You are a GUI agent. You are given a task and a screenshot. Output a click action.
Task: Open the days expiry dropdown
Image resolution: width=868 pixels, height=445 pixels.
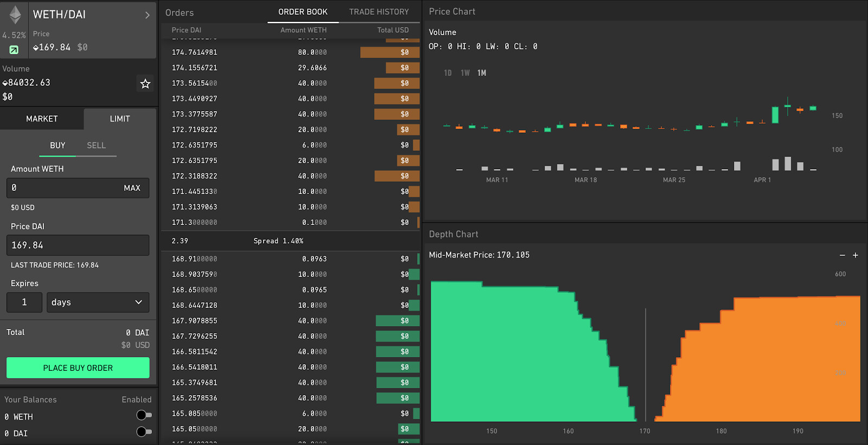(x=98, y=302)
